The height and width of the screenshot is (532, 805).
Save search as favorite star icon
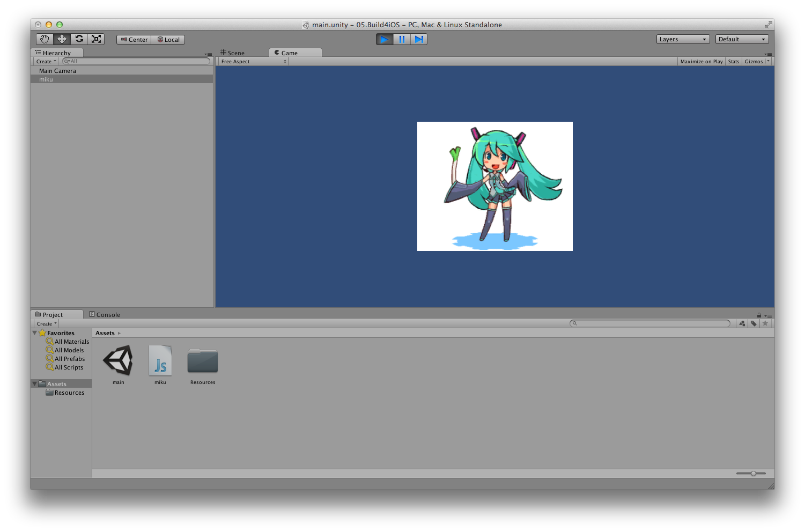pyautogui.click(x=765, y=323)
